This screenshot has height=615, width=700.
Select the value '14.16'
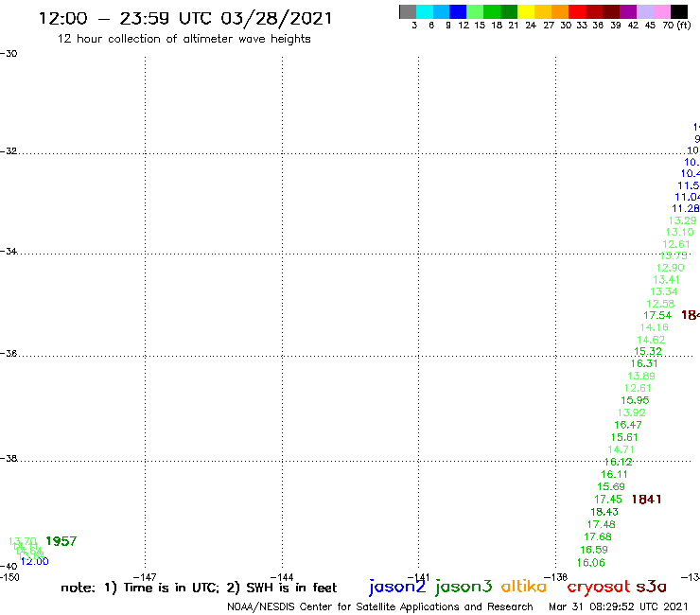click(655, 327)
